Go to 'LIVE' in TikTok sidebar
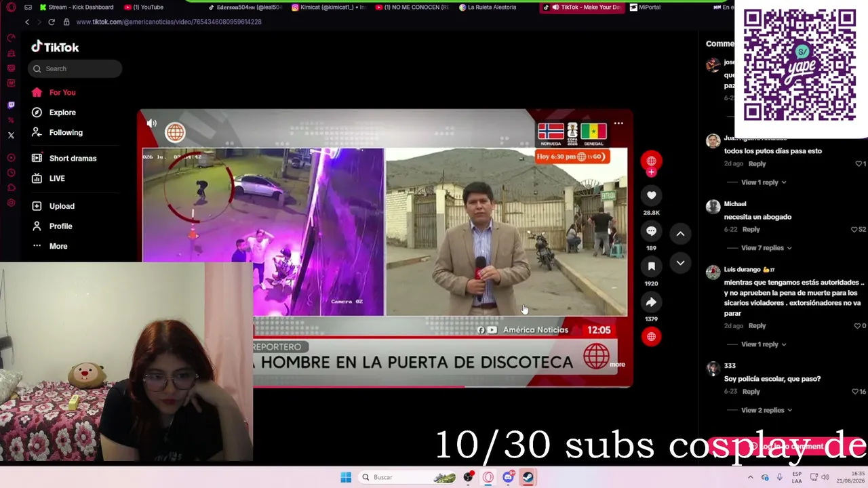The width and height of the screenshot is (868, 488). [x=57, y=178]
